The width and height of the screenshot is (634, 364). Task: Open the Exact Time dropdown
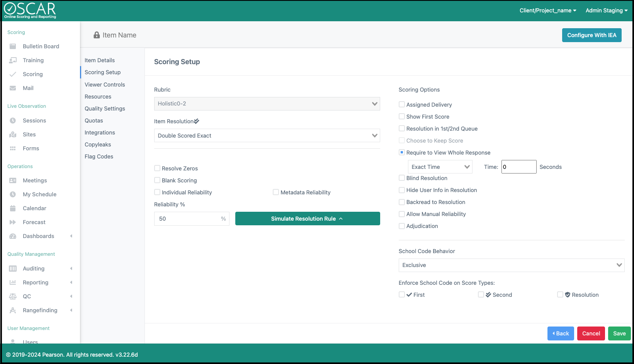pos(440,167)
